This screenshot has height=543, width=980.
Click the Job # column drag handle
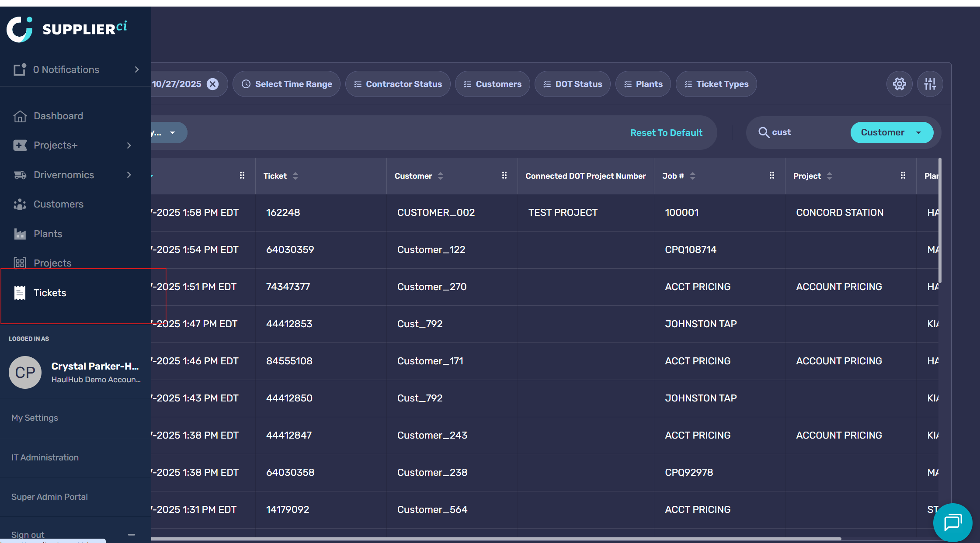pos(771,176)
